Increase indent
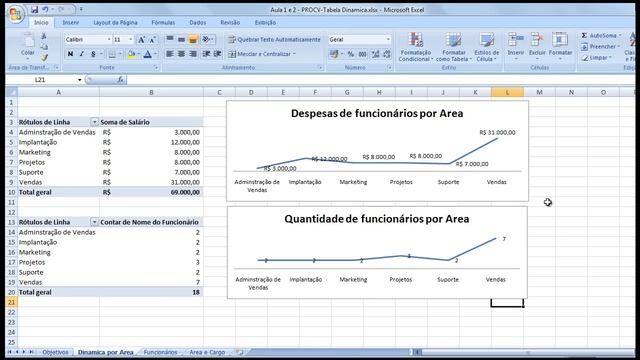The height and width of the screenshot is (360, 640). pos(218,54)
